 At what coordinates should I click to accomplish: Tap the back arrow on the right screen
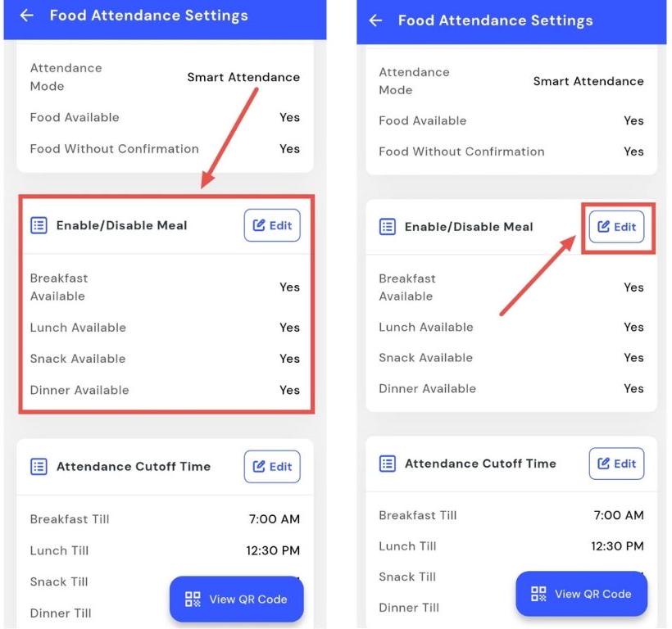[x=376, y=20]
